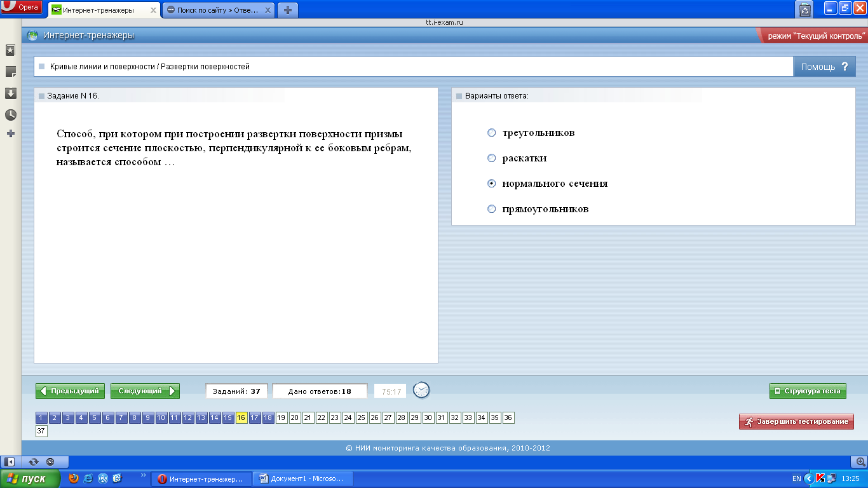Jump to question 5
Viewport: 868px width, 488px height.
coord(95,417)
